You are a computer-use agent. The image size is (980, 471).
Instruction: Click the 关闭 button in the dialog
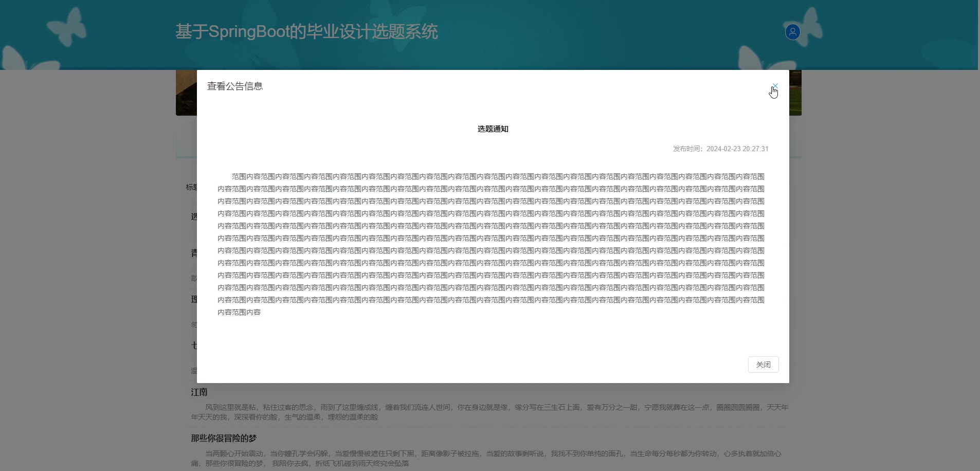point(763,365)
